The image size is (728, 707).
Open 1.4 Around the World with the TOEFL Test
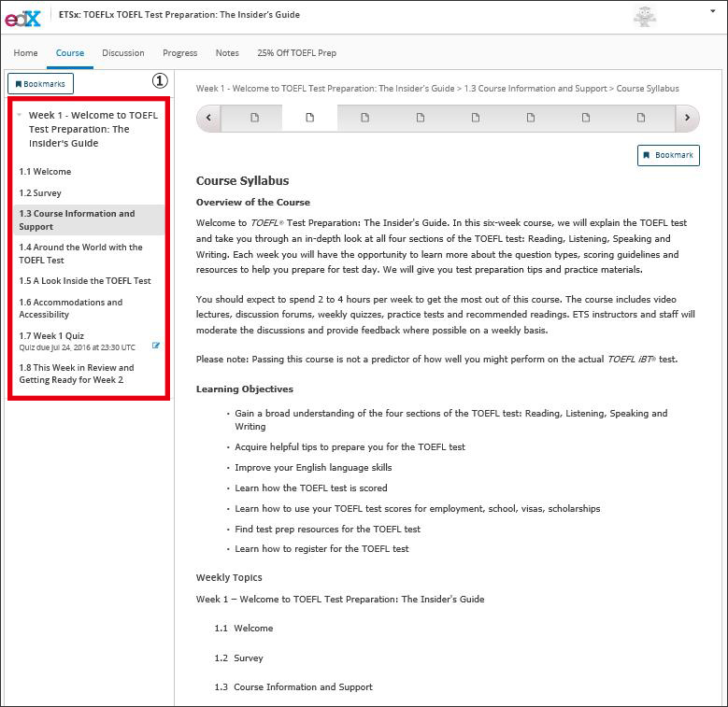tap(80, 253)
